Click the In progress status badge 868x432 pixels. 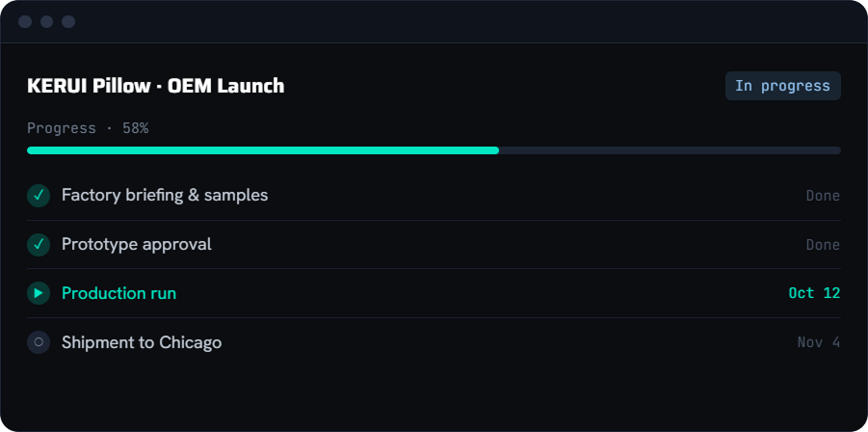[783, 86]
